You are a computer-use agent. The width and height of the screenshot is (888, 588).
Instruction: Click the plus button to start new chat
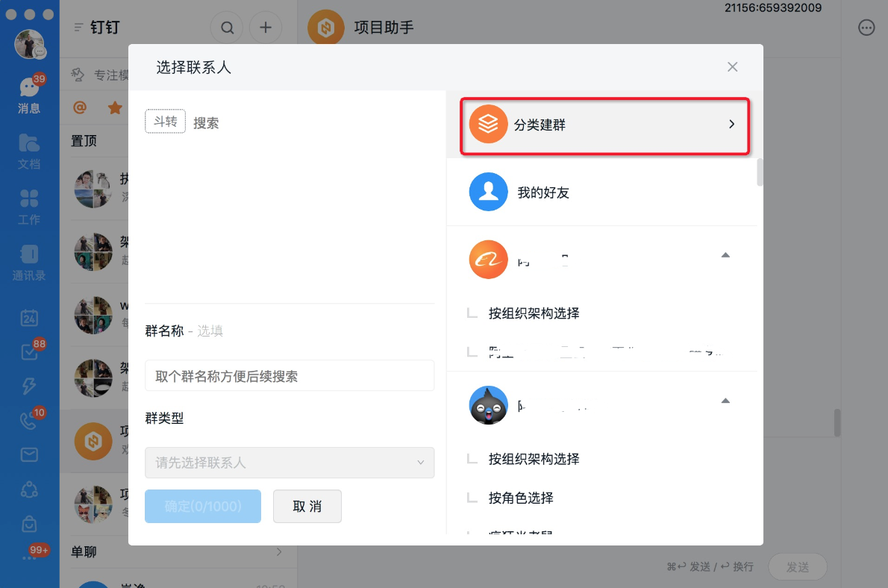[x=266, y=27]
